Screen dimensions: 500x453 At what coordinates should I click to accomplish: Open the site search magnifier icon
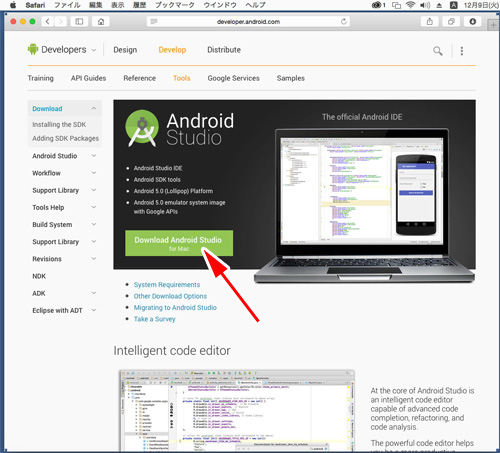(438, 51)
